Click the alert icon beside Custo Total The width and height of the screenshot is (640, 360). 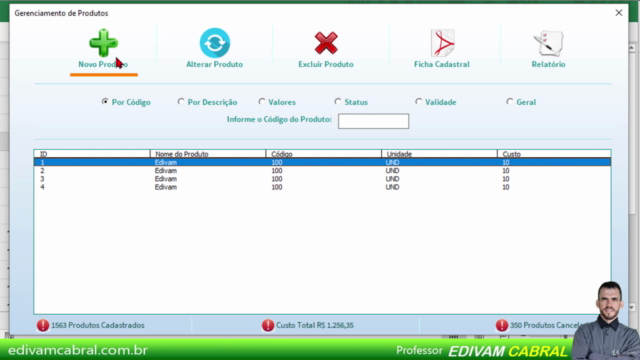pos(268,325)
